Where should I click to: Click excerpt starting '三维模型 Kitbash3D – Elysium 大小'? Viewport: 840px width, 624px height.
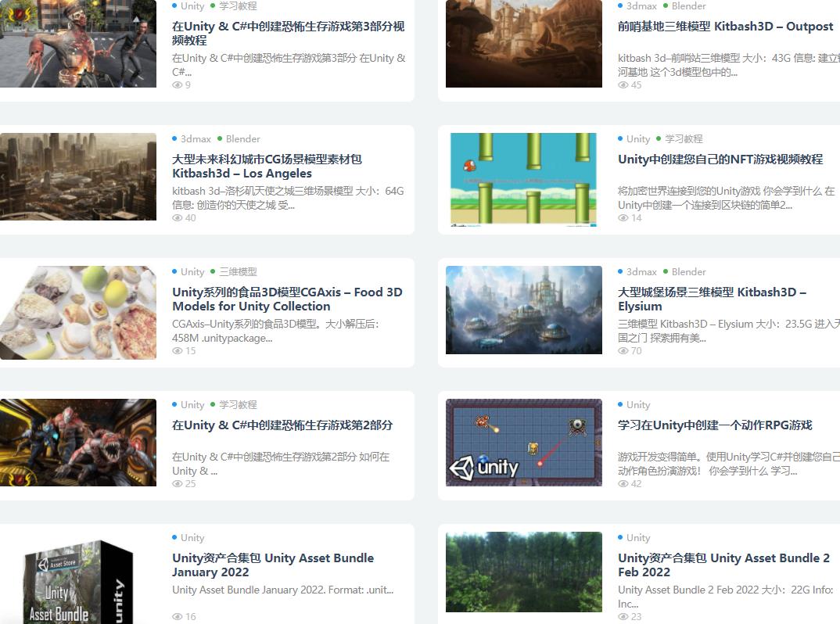click(x=729, y=331)
